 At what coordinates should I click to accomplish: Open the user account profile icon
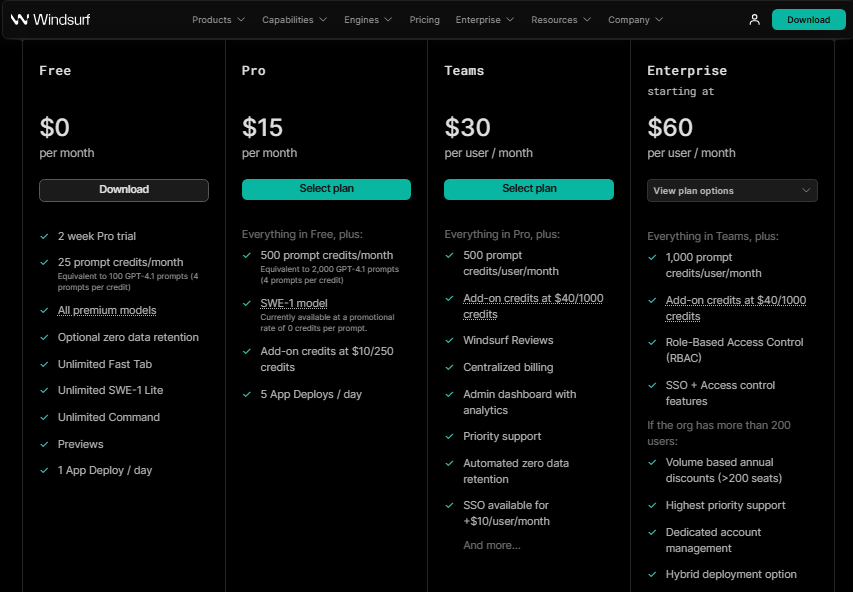[754, 20]
